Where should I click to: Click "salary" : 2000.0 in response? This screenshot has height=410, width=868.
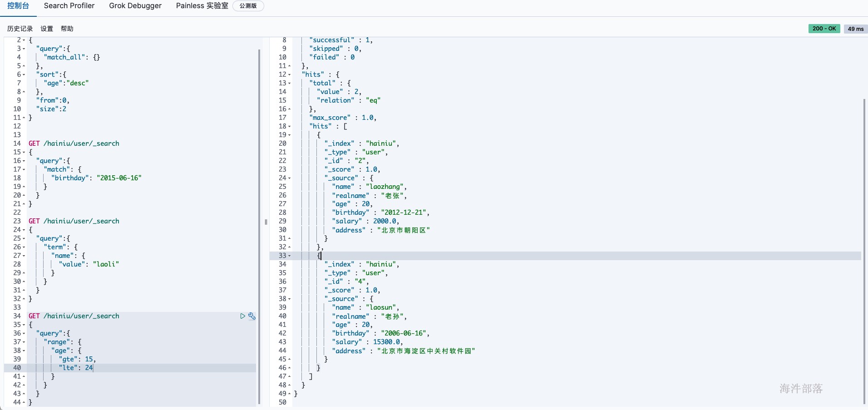366,221
